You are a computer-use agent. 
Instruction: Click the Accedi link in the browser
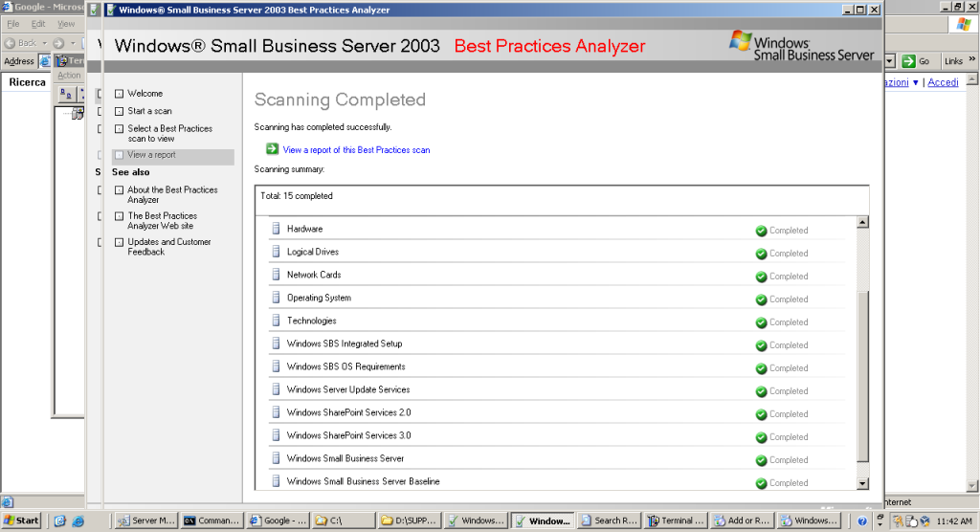click(943, 82)
